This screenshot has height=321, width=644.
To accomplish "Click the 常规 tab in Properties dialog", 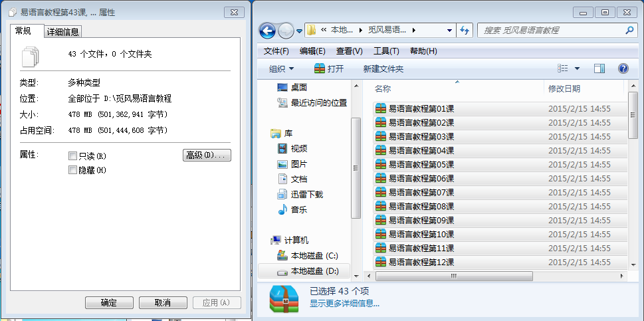I will [23, 31].
